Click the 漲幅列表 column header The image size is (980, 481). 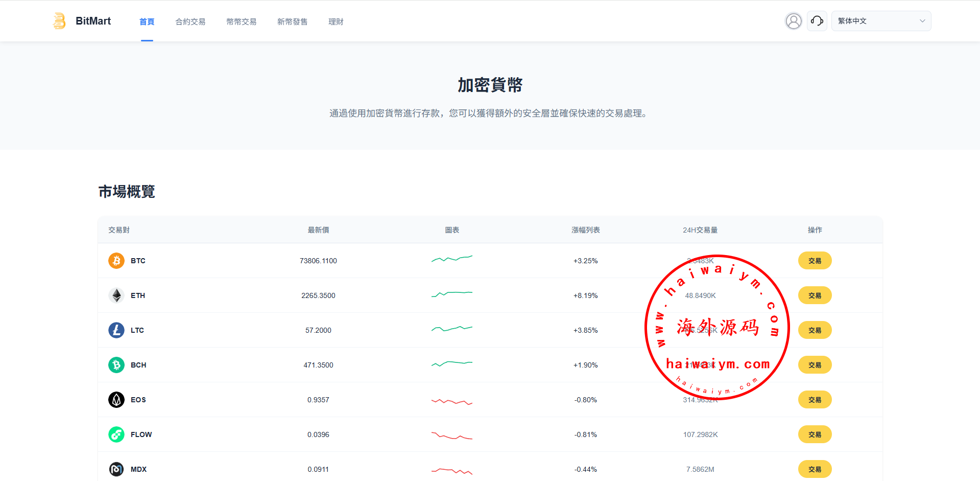(x=585, y=230)
